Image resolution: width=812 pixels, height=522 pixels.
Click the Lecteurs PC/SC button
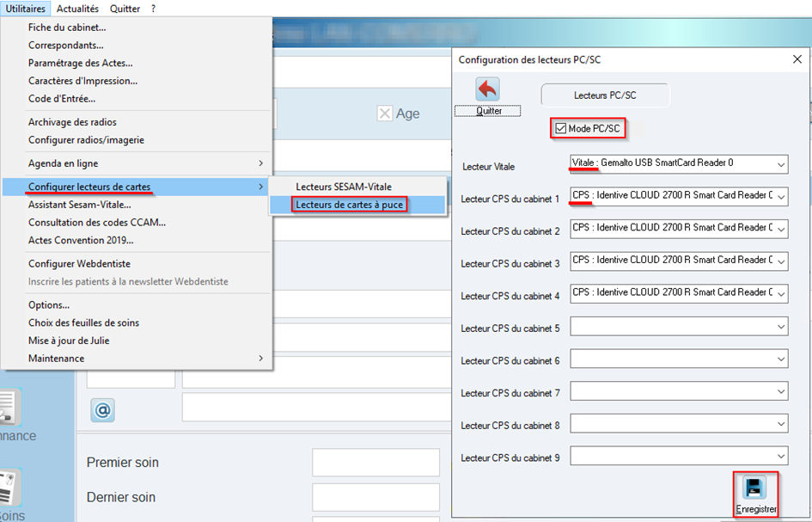(x=605, y=95)
